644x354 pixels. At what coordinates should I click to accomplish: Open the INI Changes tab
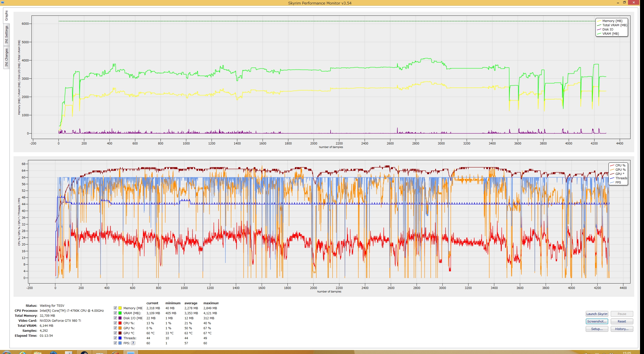pyautogui.click(x=6, y=57)
